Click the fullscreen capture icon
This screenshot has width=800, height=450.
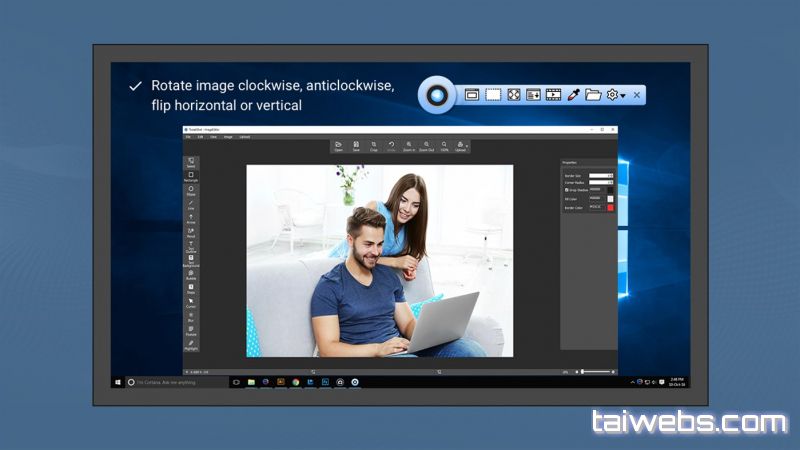click(x=513, y=95)
